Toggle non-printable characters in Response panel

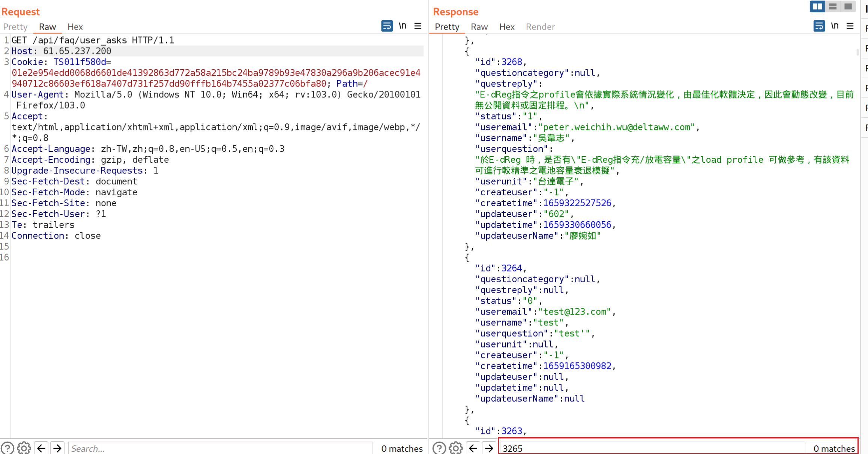tap(835, 26)
